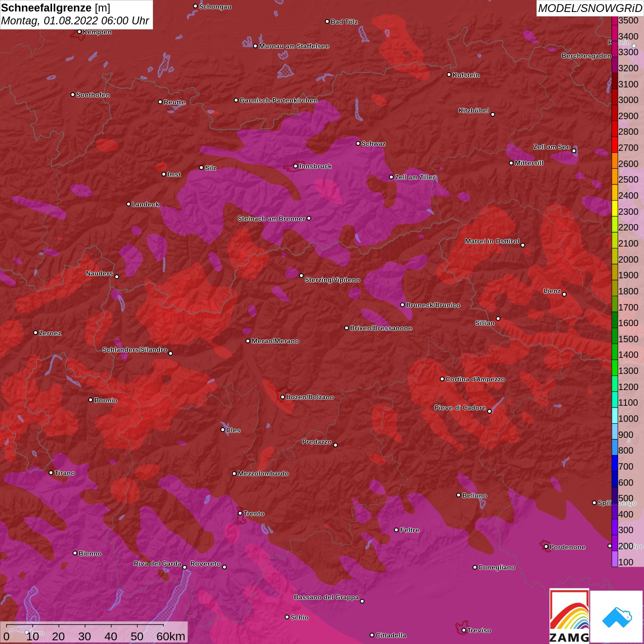Click the Schio label
Image resolution: width=644 pixels, height=644 pixels.
[299, 617]
